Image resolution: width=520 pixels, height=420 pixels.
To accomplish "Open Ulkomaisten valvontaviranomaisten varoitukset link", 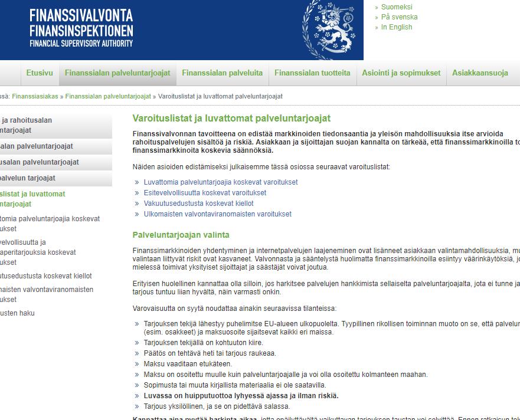I will 218,214.
